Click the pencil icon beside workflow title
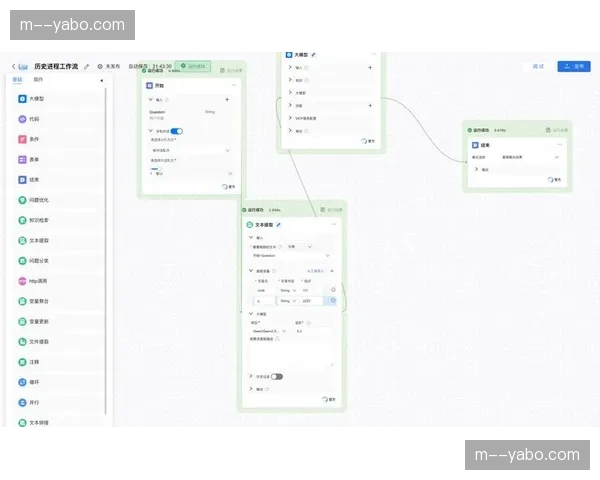This screenshot has width=600, height=480. coord(86,66)
